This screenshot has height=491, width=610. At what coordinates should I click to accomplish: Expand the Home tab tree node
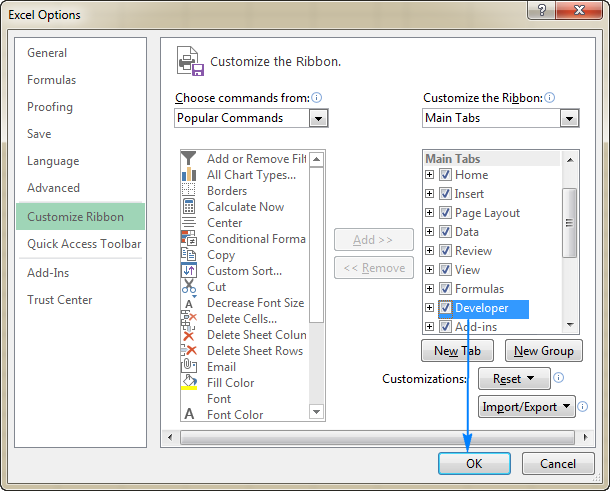coord(430,175)
